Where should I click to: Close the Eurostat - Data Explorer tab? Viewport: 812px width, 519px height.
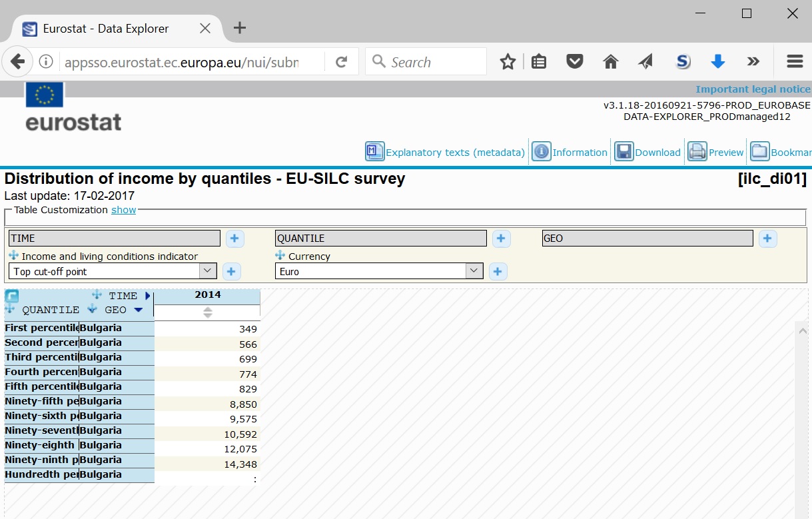point(205,28)
